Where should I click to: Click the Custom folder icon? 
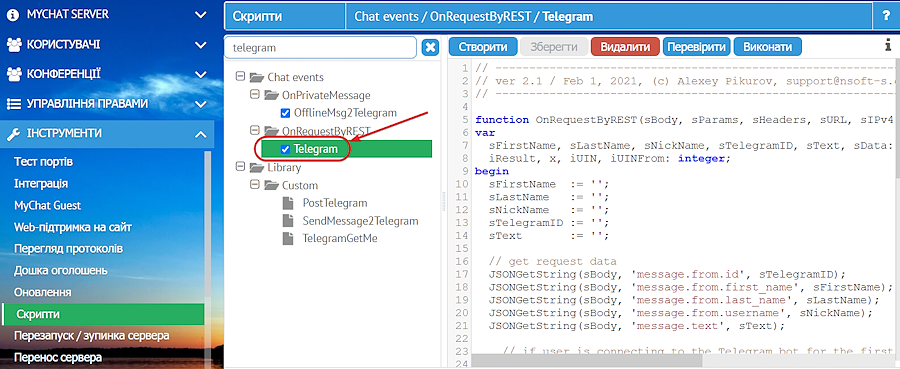click(271, 185)
